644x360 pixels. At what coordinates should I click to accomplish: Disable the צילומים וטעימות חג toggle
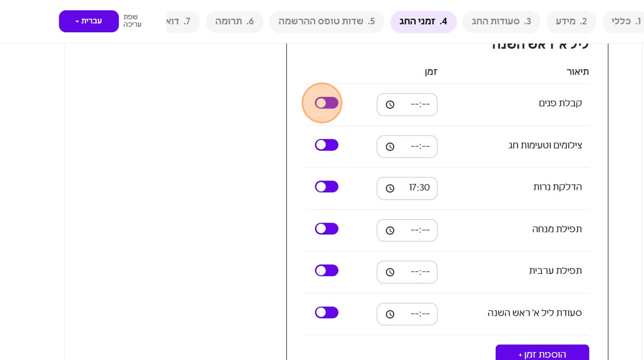327,145
